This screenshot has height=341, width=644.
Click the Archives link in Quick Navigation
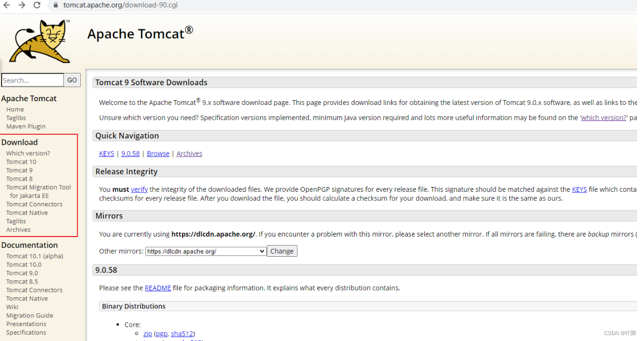(189, 153)
